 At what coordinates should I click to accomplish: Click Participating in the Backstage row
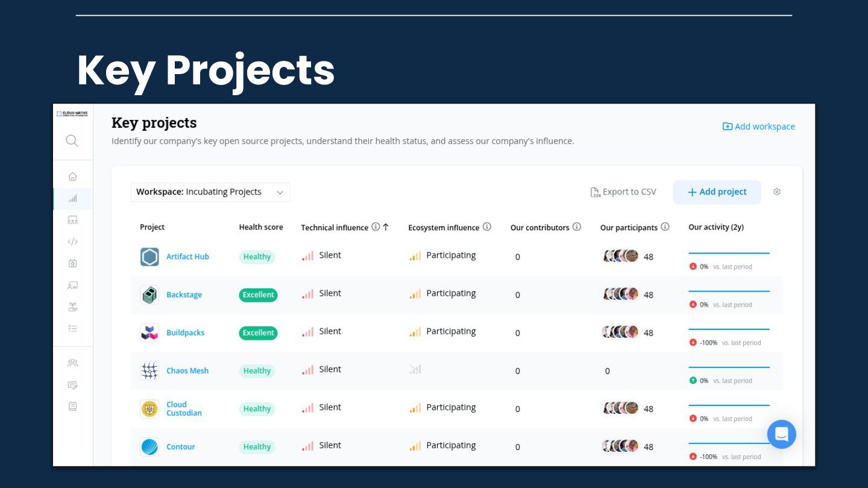451,293
